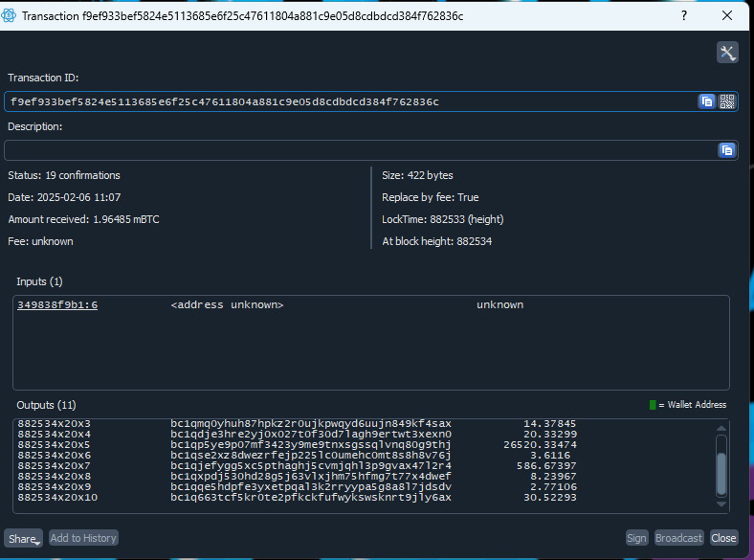Close the transaction dialog with X
The image size is (754, 560).
[727, 15]
